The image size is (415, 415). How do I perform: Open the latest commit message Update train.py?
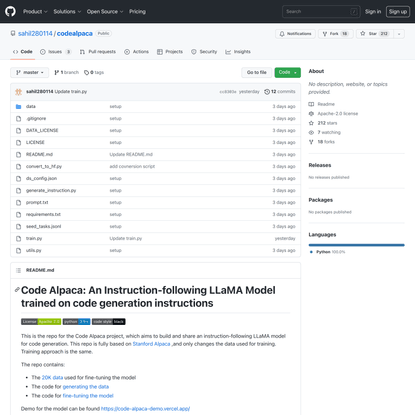(71, 92)
